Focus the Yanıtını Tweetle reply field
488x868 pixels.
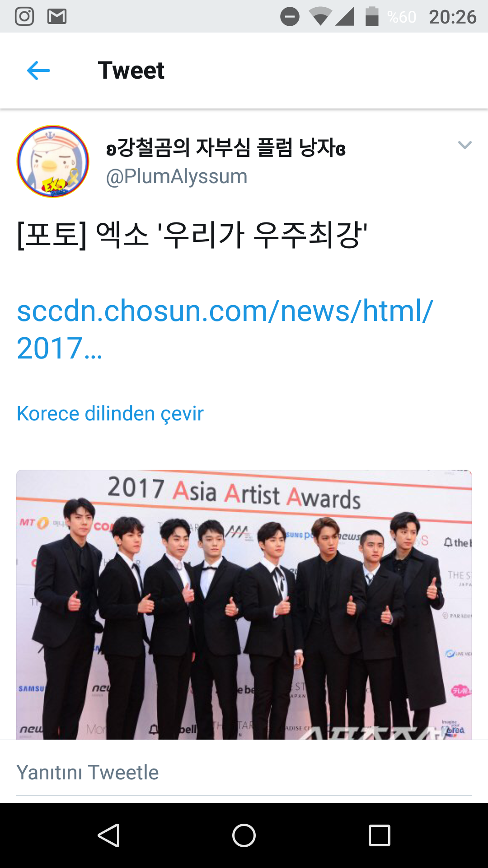[244, 772]
